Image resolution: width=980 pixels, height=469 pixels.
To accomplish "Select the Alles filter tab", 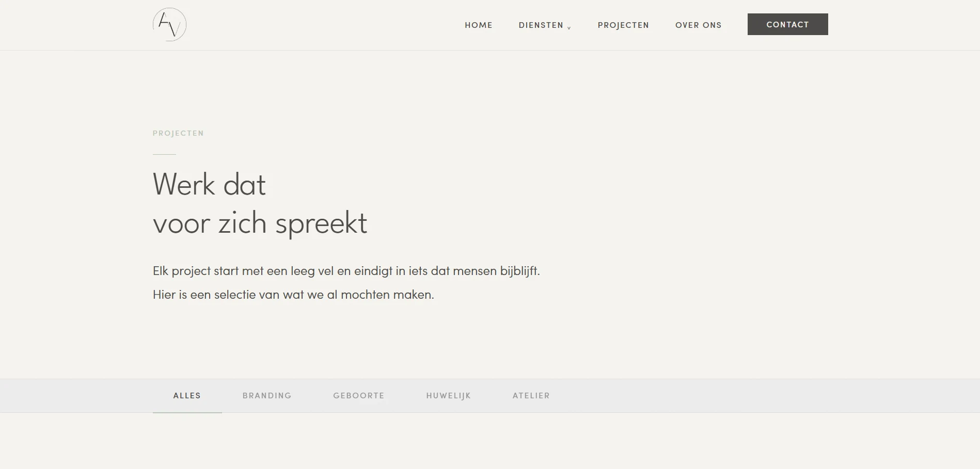I will click(x=187, y=396).
